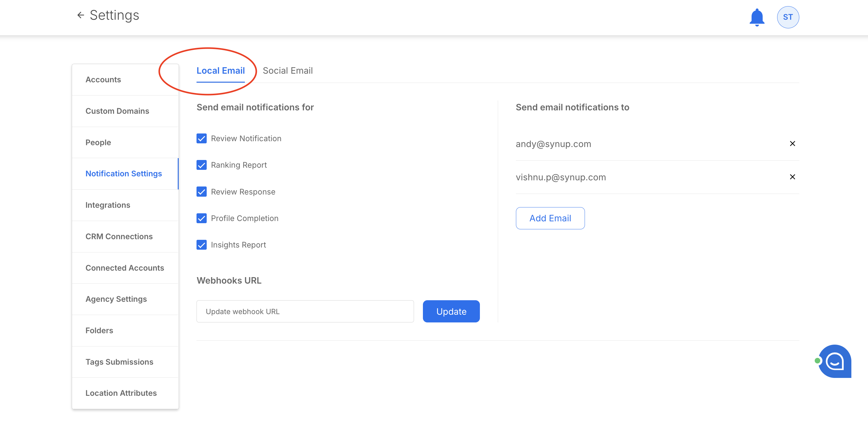
Task: Focus the Update webhook URL field
Action: (305, 311)
